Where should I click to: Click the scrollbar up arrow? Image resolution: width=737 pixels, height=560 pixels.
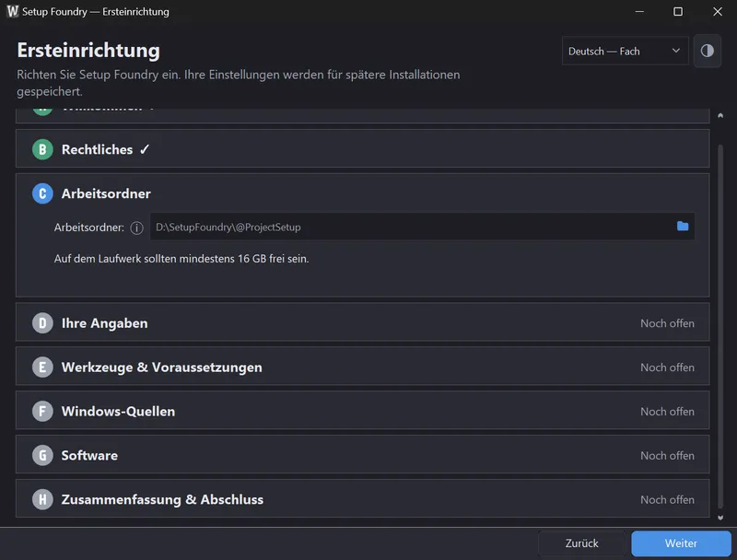coord(720,115)
